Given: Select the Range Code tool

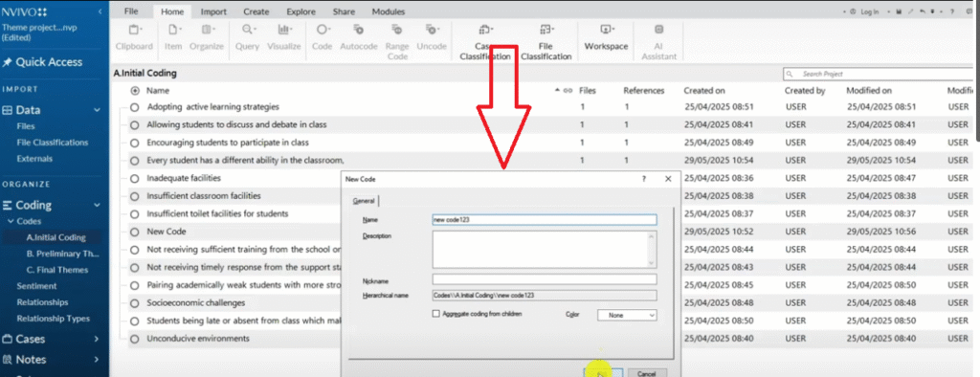Looking at the screenshot, I should click(x=397, y=42).
